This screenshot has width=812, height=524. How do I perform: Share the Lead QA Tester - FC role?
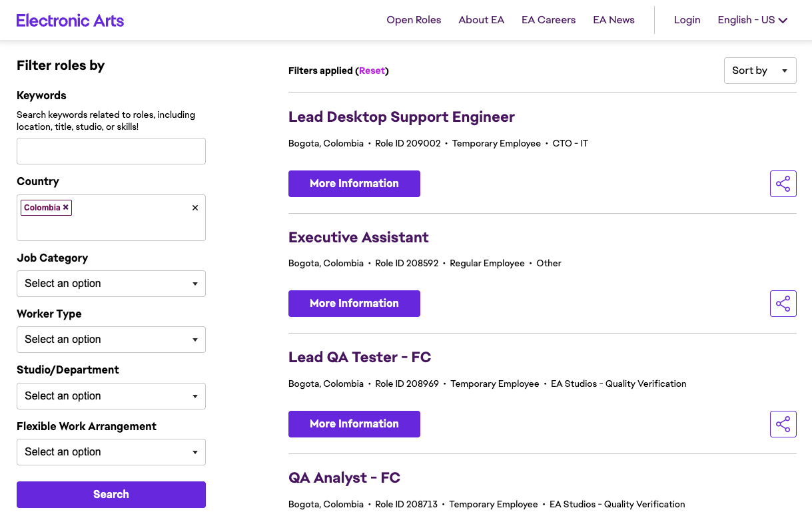point(783,424)
